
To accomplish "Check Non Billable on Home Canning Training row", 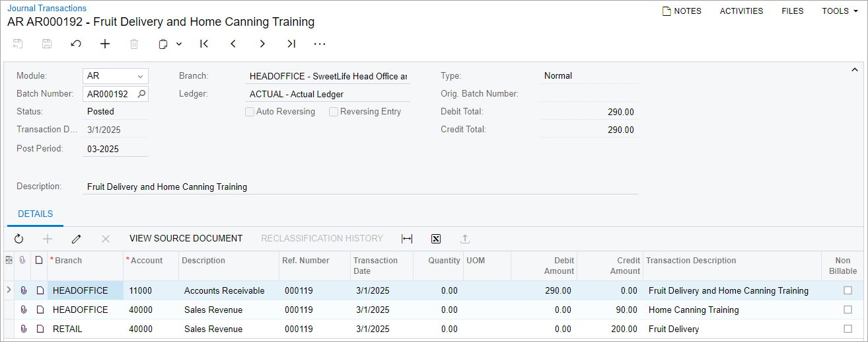I will pyautogui.click(x=848, y=310).
